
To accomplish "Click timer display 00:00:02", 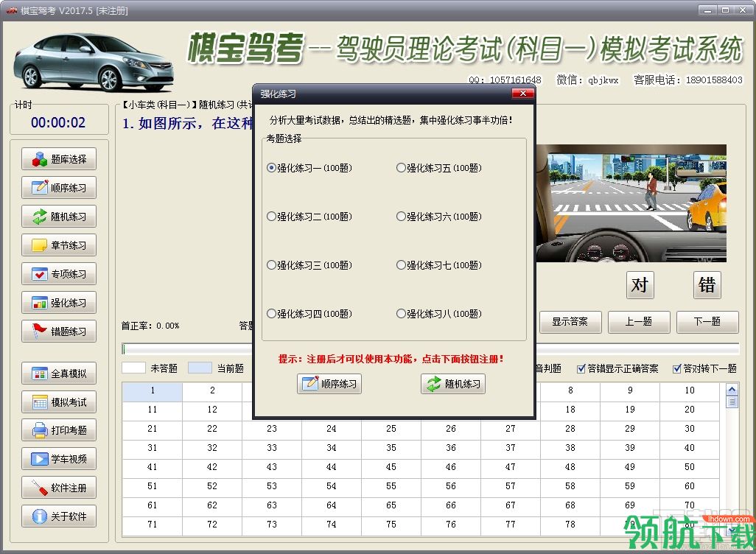I will coord(58,122).
